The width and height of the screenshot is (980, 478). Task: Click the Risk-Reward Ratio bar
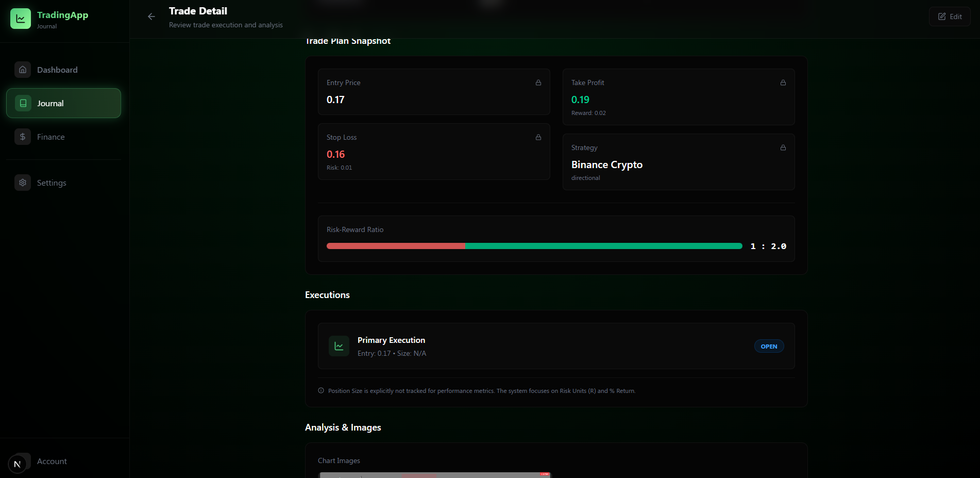coord(534,246)
